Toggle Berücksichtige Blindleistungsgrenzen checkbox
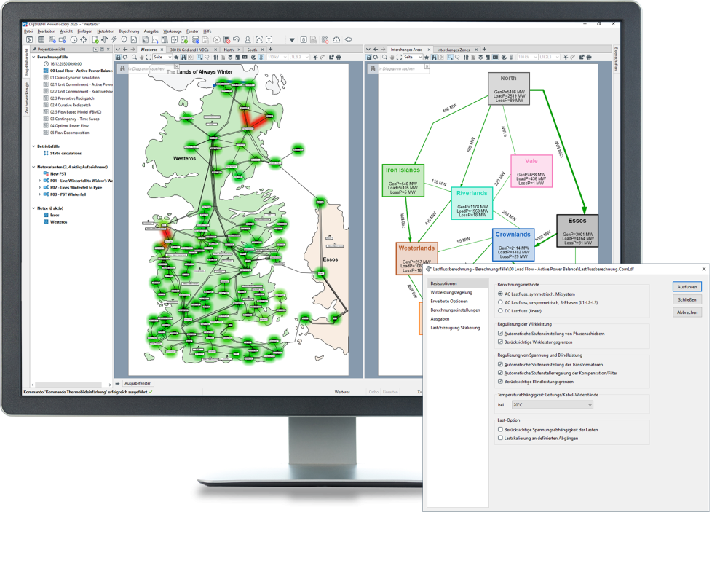The height and width of the screenshot is (574, 728). 500,381
